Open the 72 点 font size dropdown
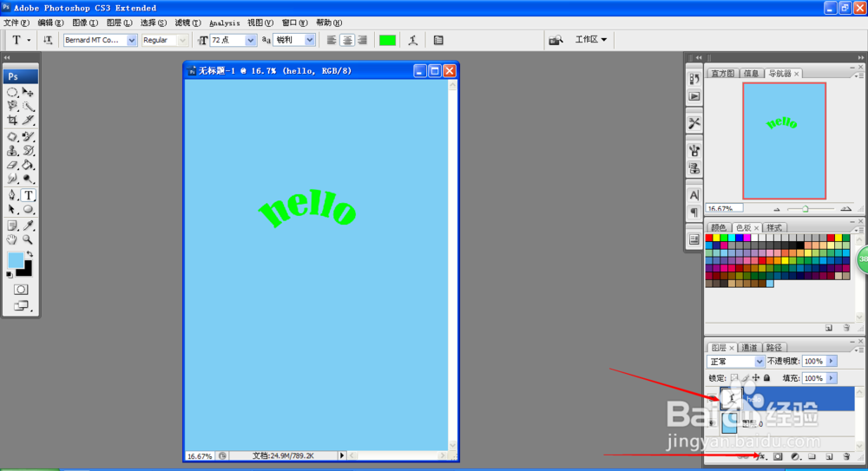Image resolution: width=868 pixels, height=471 pixels. tap(250, 40)
